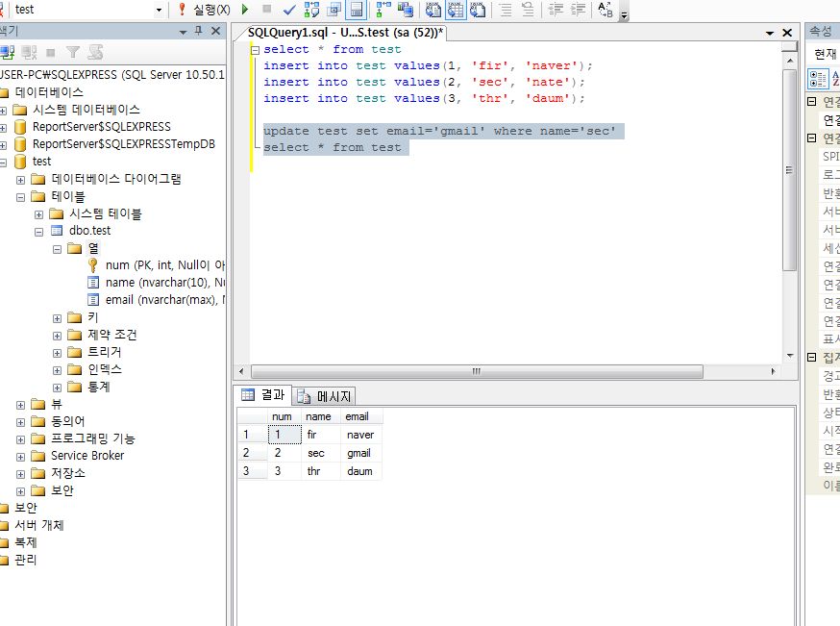
Task: Close the Object Explorer panel
Action: [216, 31]
